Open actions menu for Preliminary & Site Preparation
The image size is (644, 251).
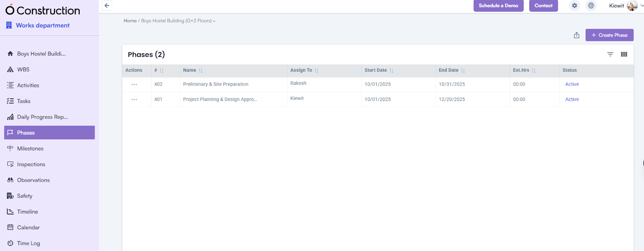[134, 84]
